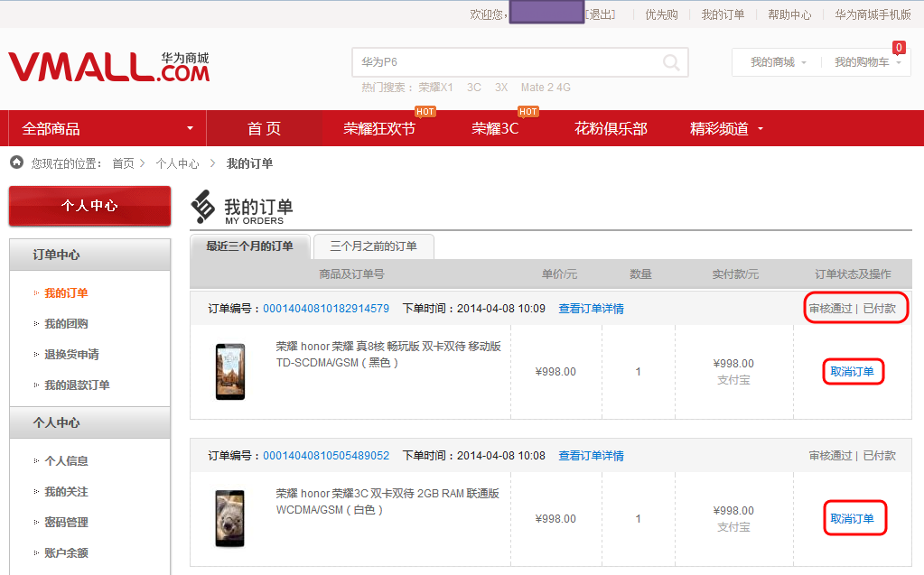Open the 华为商城手机版 link
924x575 pixels.
point(873,14)
